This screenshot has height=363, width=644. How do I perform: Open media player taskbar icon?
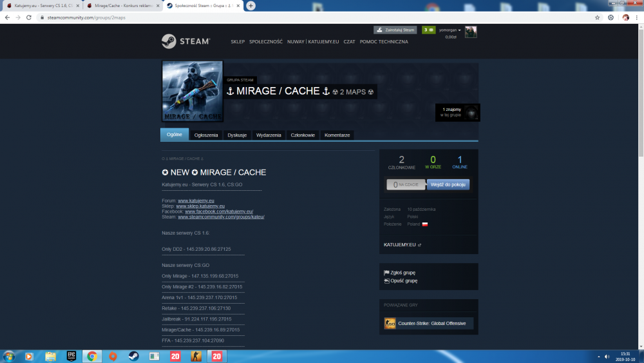coord(29,357)
